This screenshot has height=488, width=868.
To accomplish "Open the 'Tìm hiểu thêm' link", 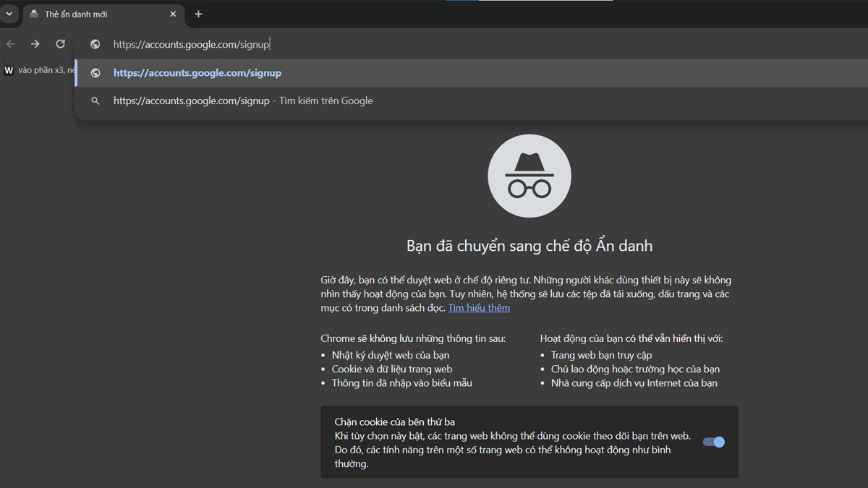I will 478,307.
